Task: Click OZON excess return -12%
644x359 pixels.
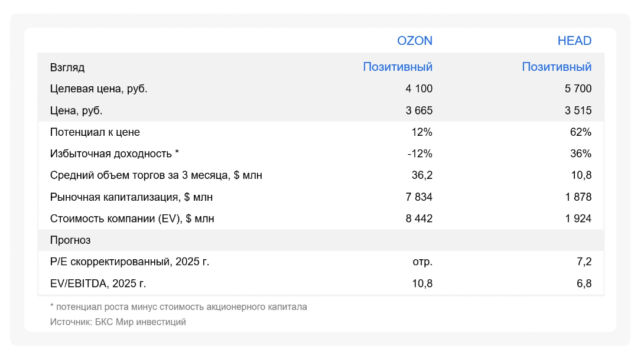Action: click(419, 154)
